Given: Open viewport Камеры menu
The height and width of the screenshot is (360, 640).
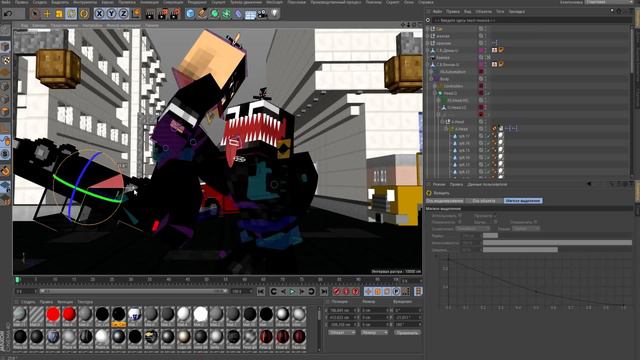Looking at the screenshot, I should pos(39,25).
